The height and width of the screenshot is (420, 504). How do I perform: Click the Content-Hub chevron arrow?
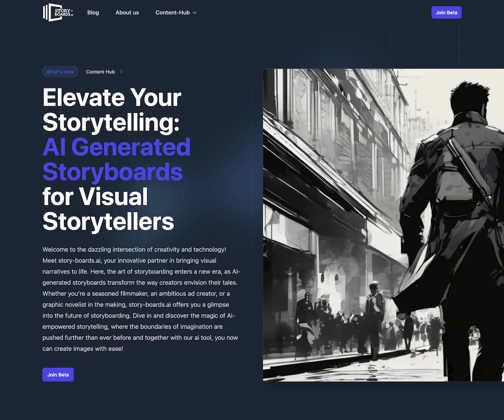click(194, 13)
